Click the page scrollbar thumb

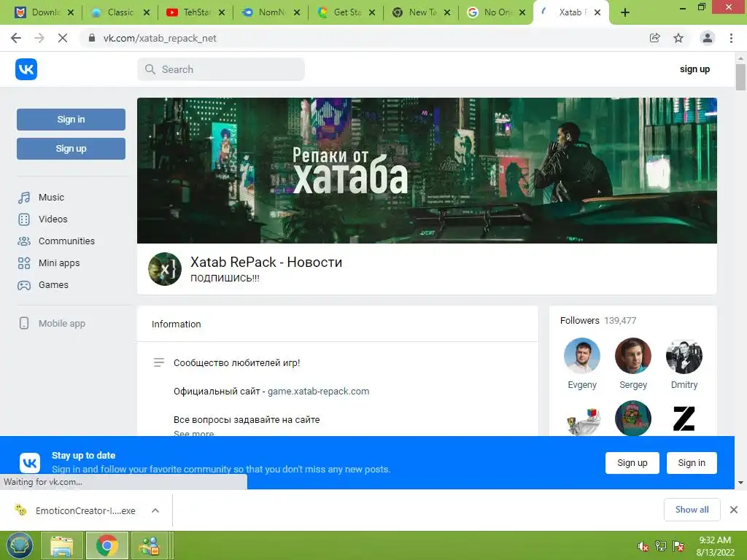pyautogui.click(x=740, y=77)
